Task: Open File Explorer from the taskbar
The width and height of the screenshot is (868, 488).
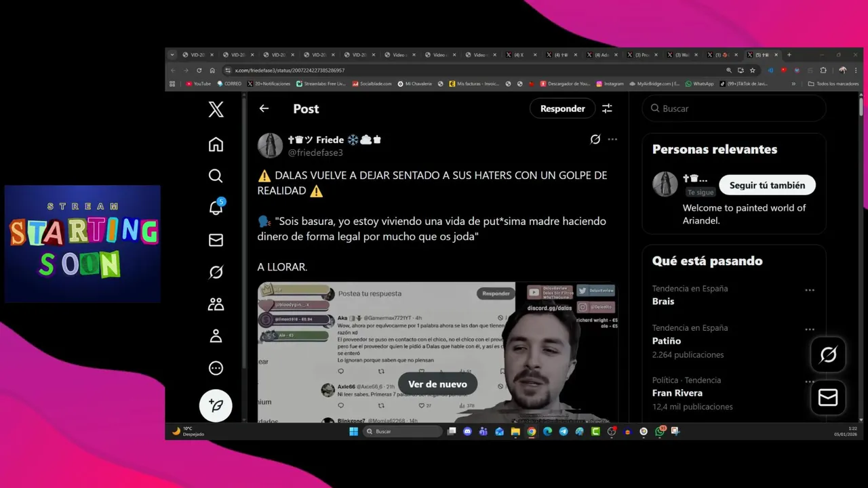Action: pyautogui.click(x=515, y=431)
